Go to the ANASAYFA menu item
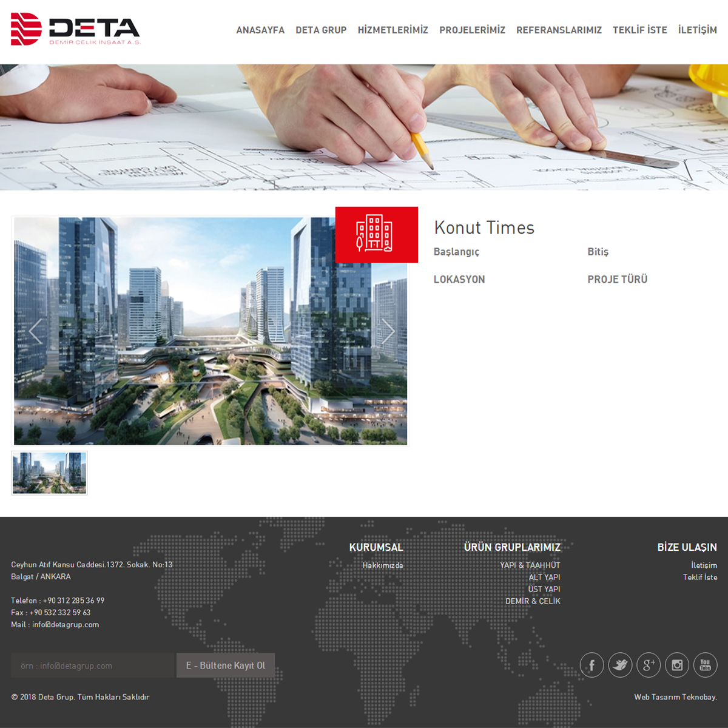 (260, 30)
